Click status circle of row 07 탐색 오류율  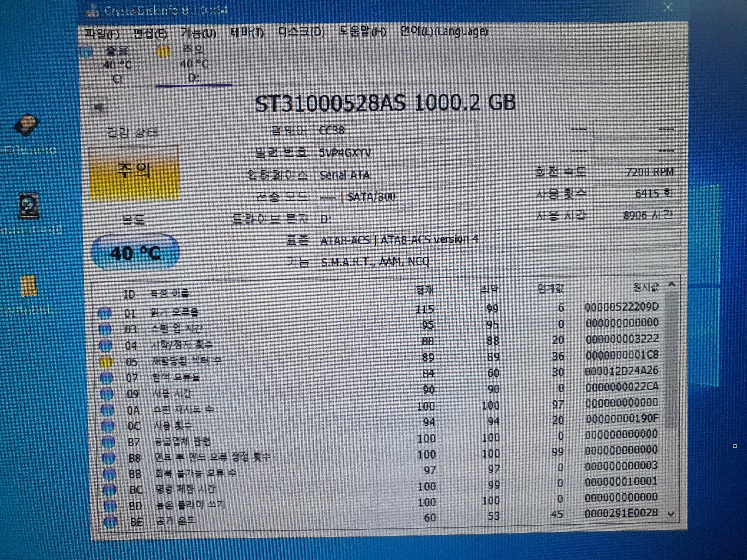tap(106, 378)
